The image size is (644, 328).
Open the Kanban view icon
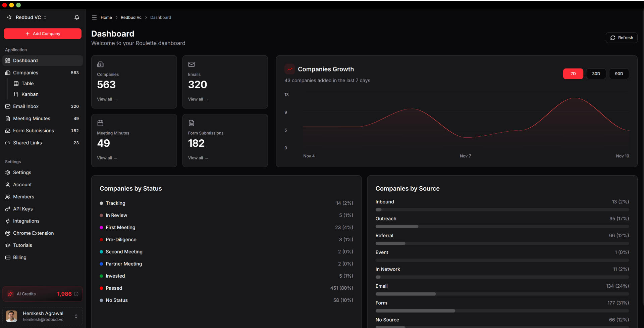coord(15,94)
